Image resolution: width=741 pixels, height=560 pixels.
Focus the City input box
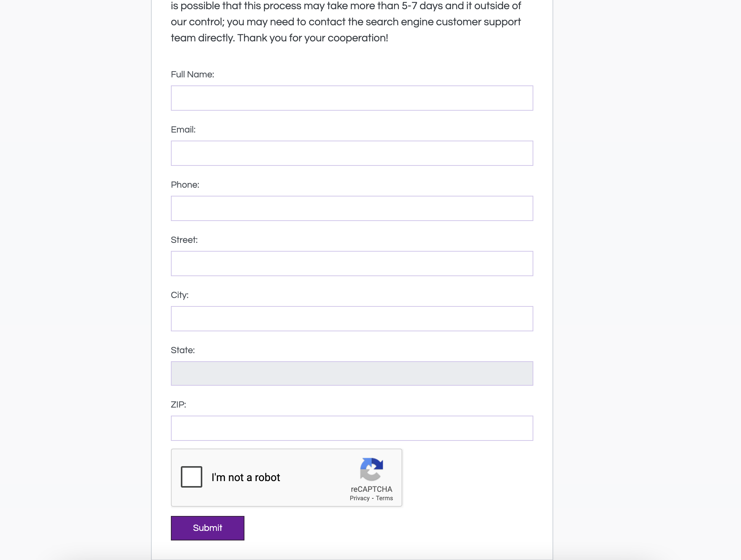pos(352,319)
